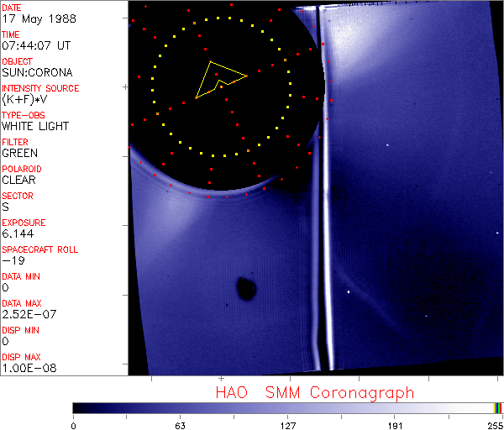Select the HAO SMM Coronagraph title
504x430 pixels.
[x=315, y=392]
